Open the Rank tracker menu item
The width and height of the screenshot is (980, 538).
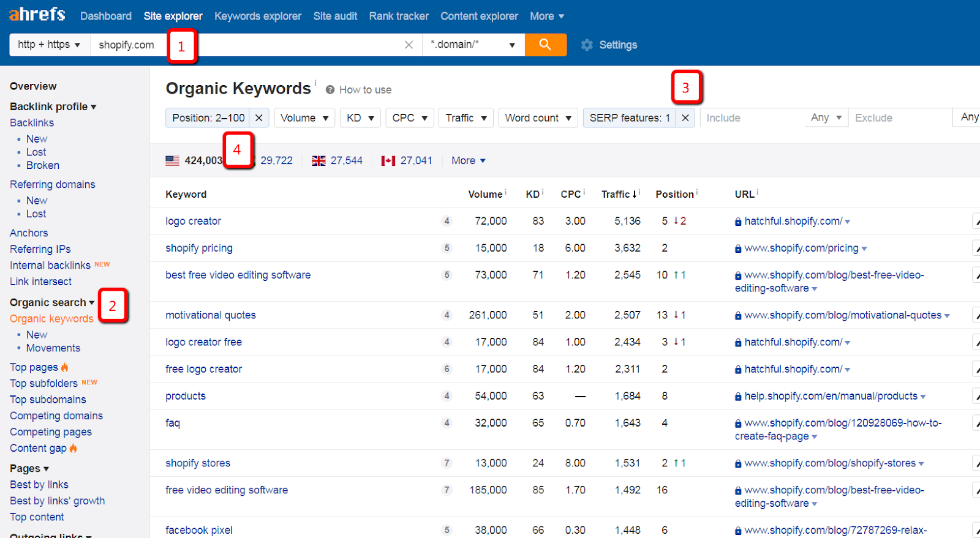pos(399,16)
